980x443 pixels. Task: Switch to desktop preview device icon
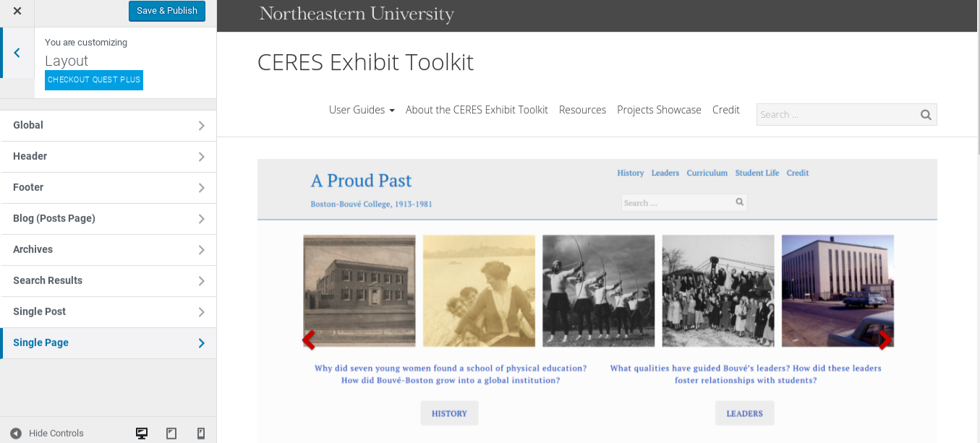[142, 433]
